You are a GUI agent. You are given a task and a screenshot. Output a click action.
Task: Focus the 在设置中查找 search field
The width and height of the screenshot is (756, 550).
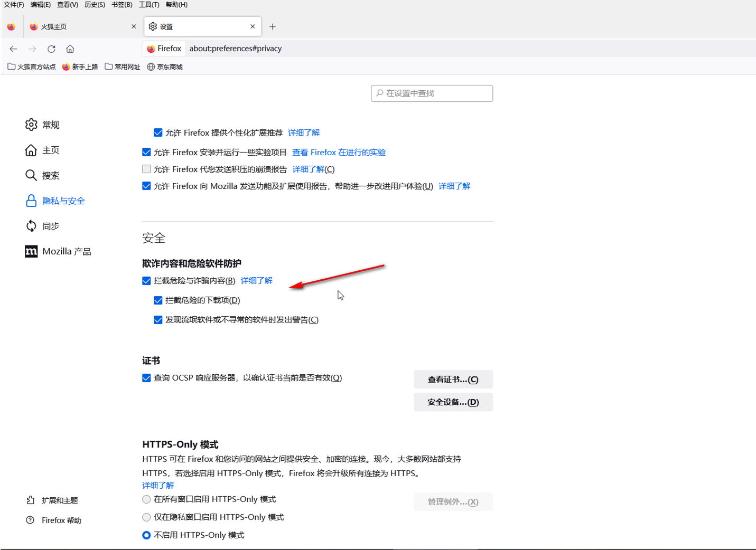pyautogui.click(x=432, y=93)
